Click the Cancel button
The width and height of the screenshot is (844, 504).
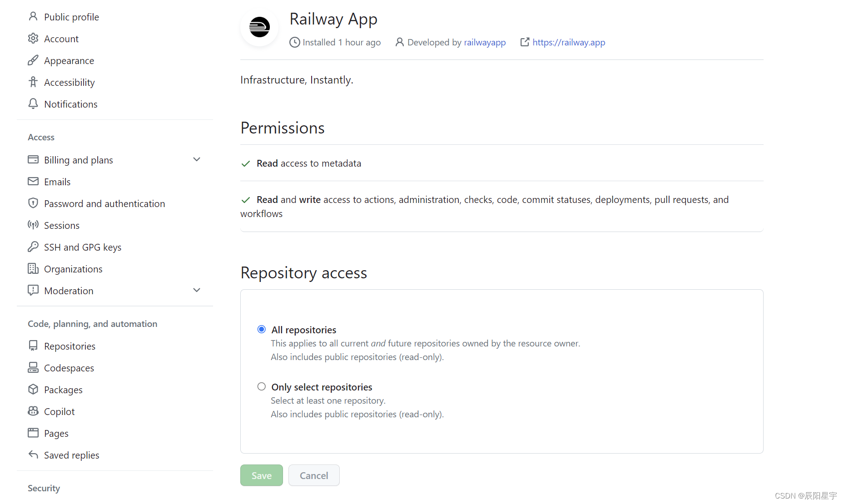[x=314, y=475]
